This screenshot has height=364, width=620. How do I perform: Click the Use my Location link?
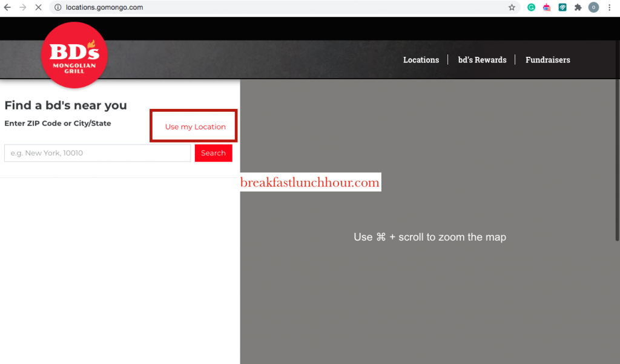coord(195,127)
